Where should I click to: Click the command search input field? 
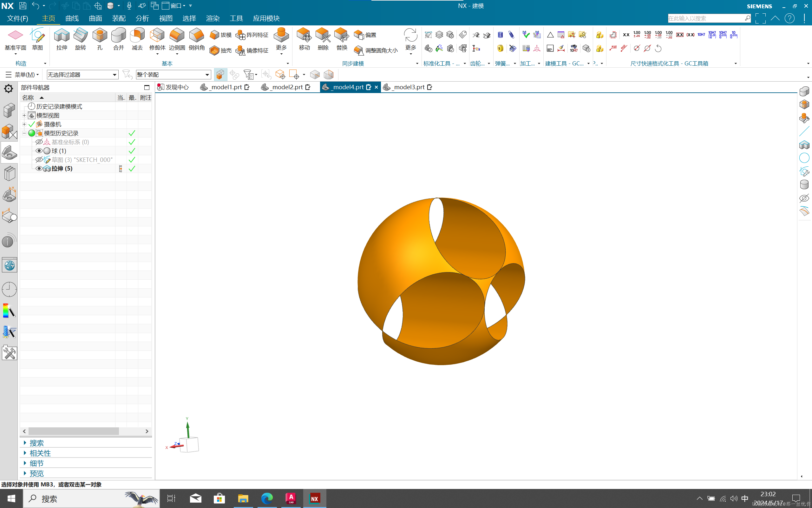(x=706, y=18)
